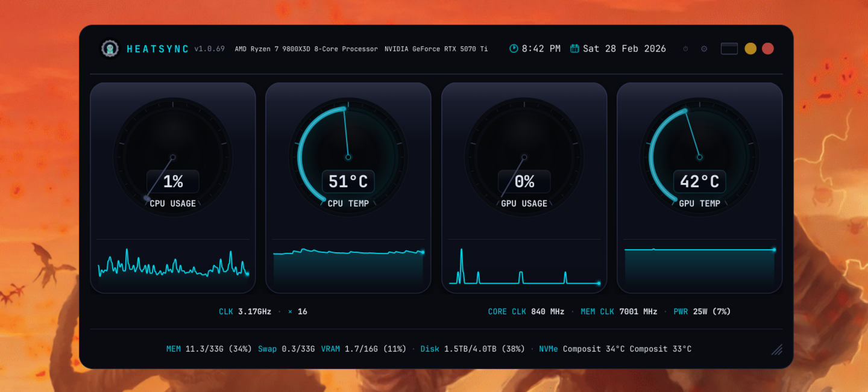Click the window frame icon in the title bar
The image size is (868, 392).
point(729,48)
